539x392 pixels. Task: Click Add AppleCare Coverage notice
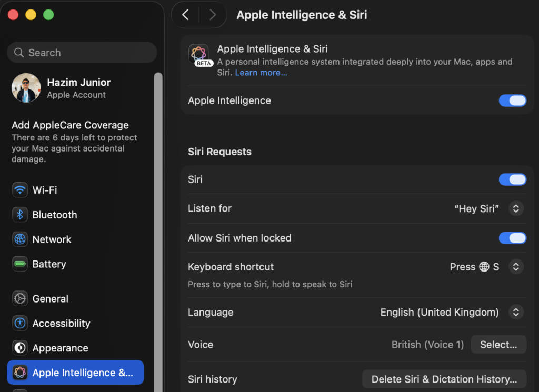(75, 142)
